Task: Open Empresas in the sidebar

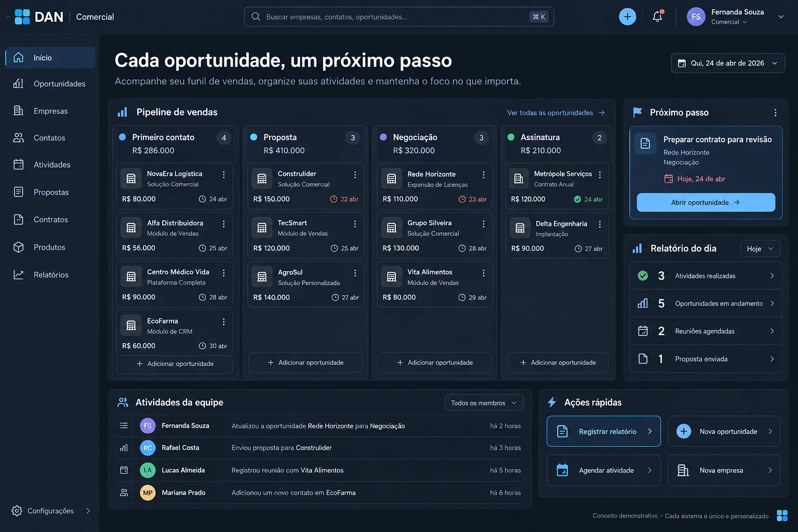Action: coord(50,111)
